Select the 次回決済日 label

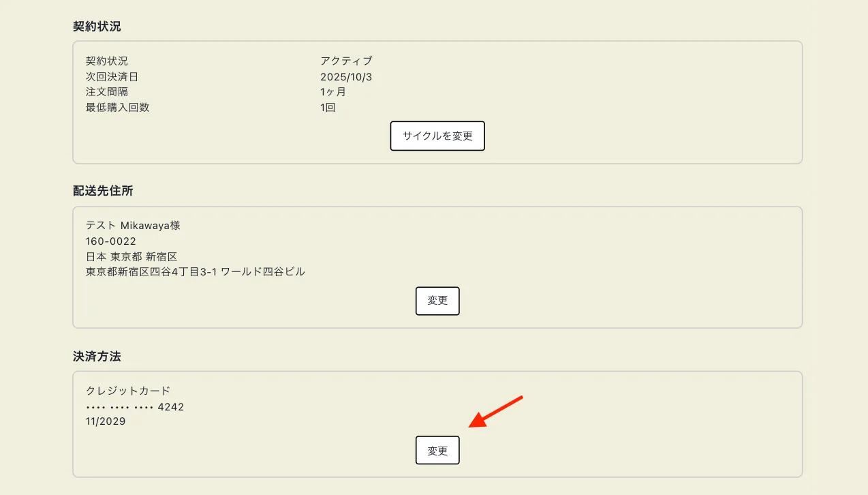click(112, 76)
